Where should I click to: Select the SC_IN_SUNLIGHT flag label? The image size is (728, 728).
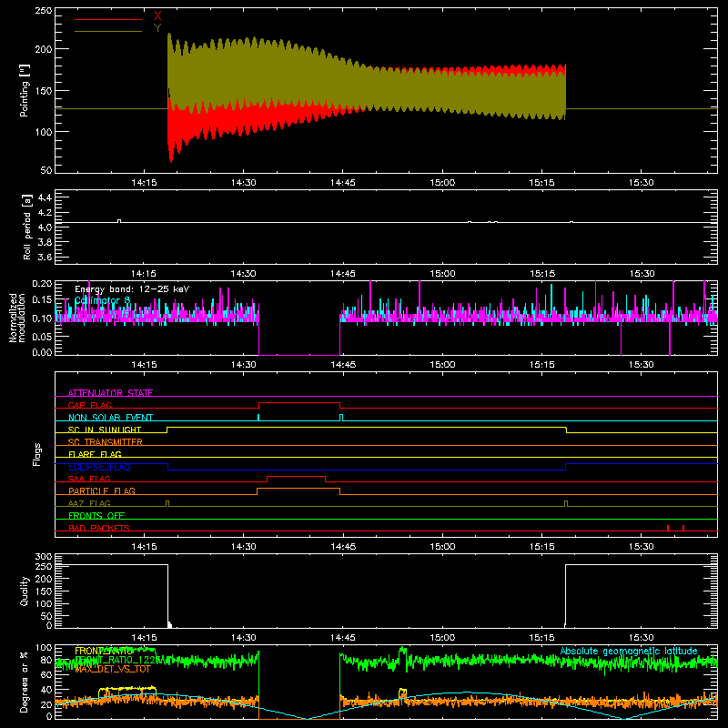pyautogui.click(x=105, y=430)
